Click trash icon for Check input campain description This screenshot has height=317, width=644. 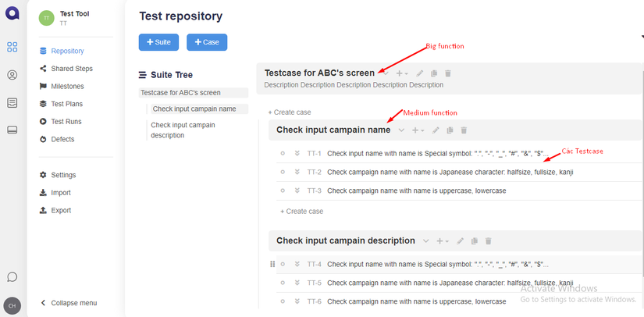pos(488,241)
